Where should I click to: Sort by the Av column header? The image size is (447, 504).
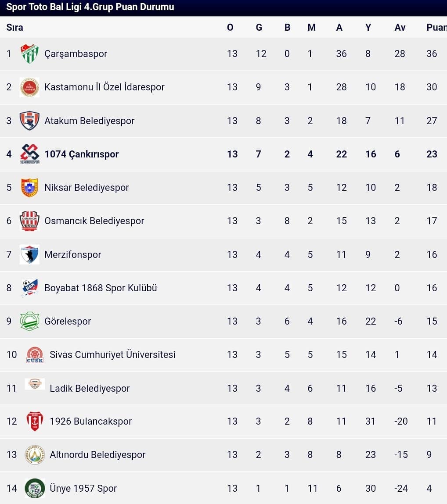point(400,27)
